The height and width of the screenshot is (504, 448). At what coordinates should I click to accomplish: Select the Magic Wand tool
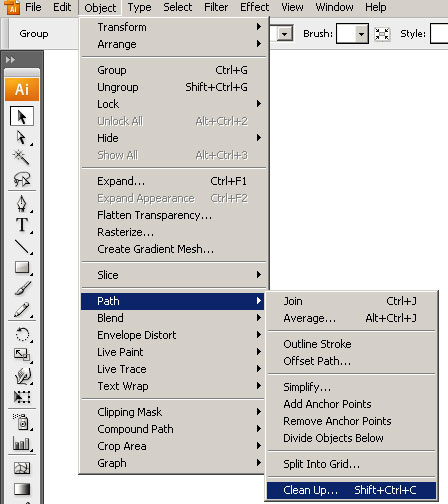tap(22, 157)
